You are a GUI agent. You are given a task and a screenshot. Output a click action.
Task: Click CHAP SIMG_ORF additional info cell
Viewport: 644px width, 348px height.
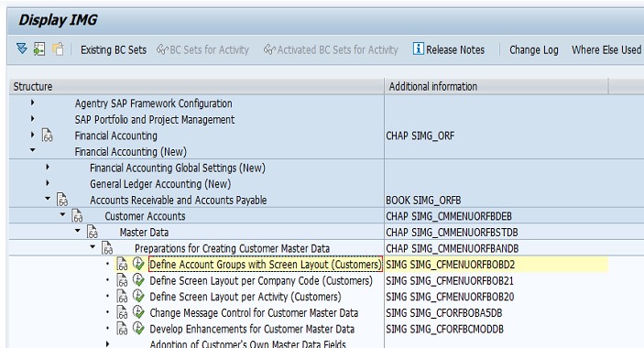[x=420, y=136]
